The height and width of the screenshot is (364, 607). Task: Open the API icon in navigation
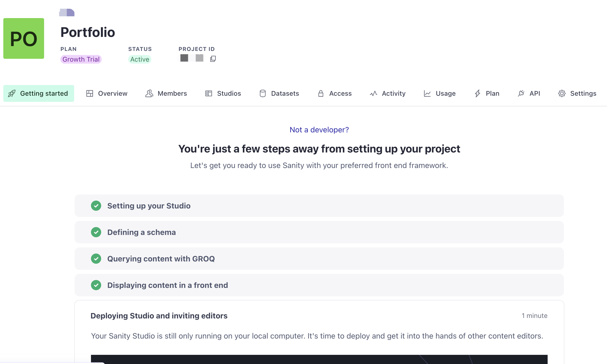click(x=521, y=93)
